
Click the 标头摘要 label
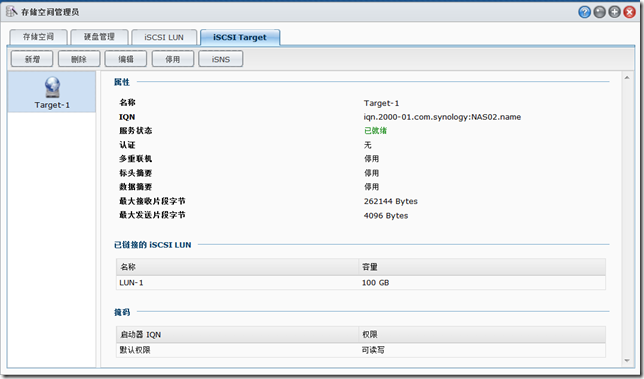click(136, 173)
